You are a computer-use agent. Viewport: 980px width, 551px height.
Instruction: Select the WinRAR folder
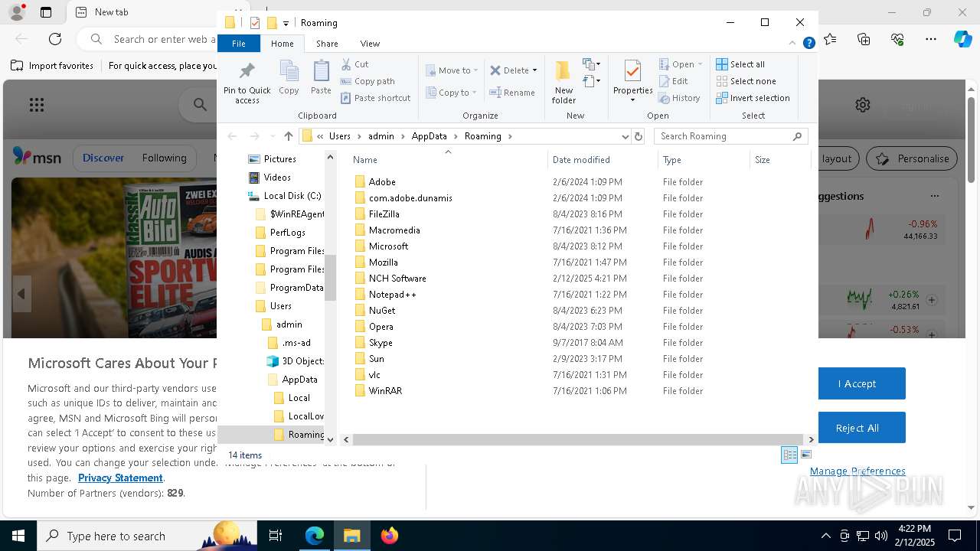pyautogui.click(x=385, y=391)
